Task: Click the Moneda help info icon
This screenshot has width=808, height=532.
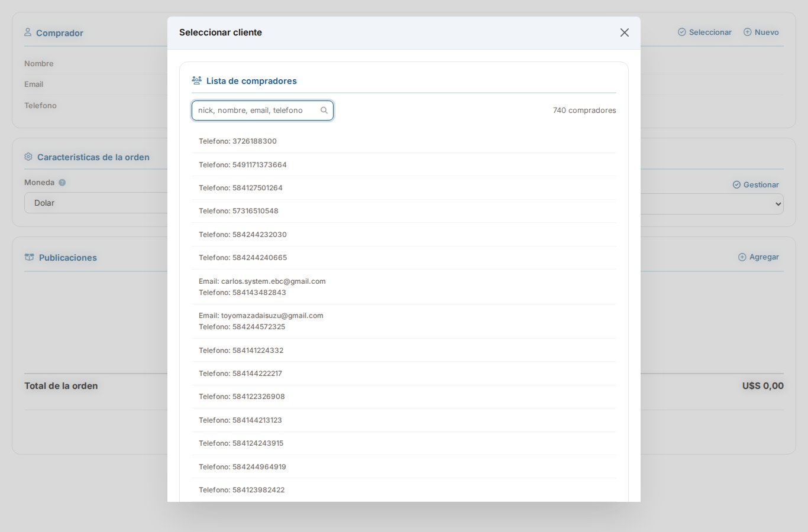Action: 62,183
